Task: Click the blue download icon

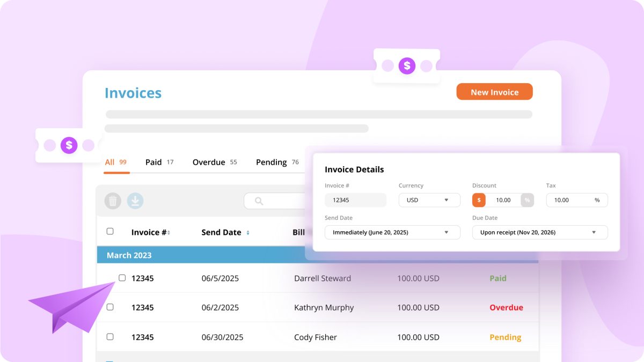Action: (x=135, y=201)
